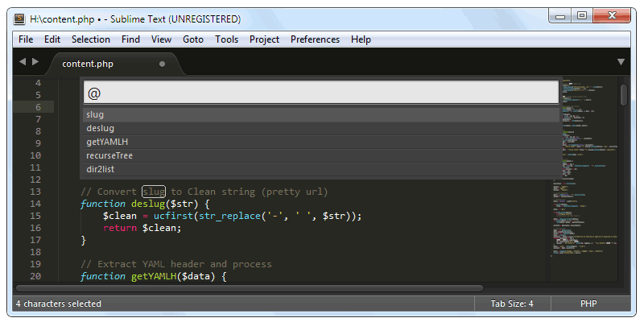Open the View menu
Screen dimensions: 644x322
(161, 39)
